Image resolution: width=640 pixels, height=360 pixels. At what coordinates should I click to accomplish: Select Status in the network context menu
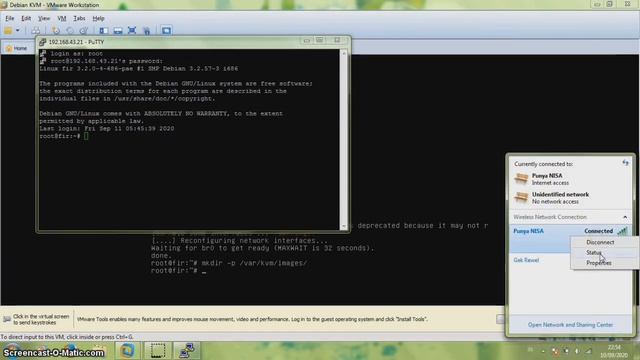[594, 253]
